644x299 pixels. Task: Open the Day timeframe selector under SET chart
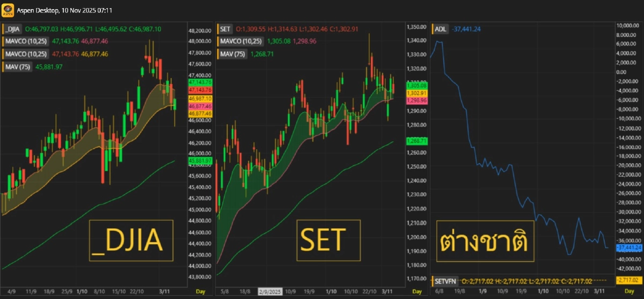[416, 291]
